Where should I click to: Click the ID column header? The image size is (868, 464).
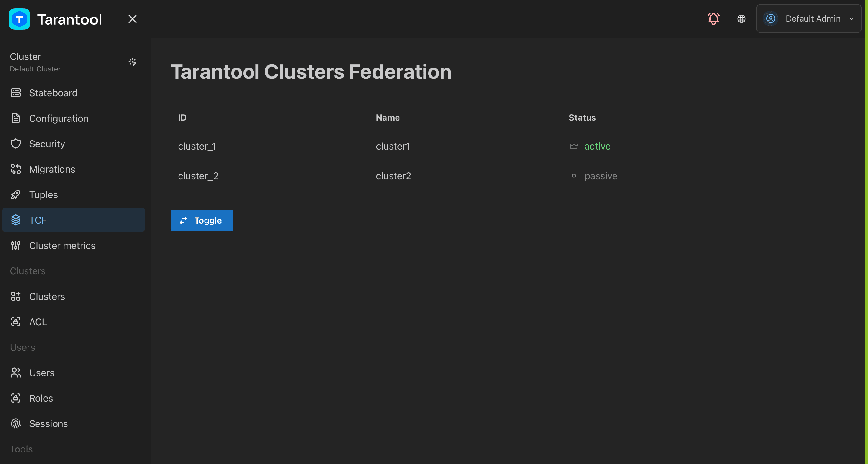[182, 117]
